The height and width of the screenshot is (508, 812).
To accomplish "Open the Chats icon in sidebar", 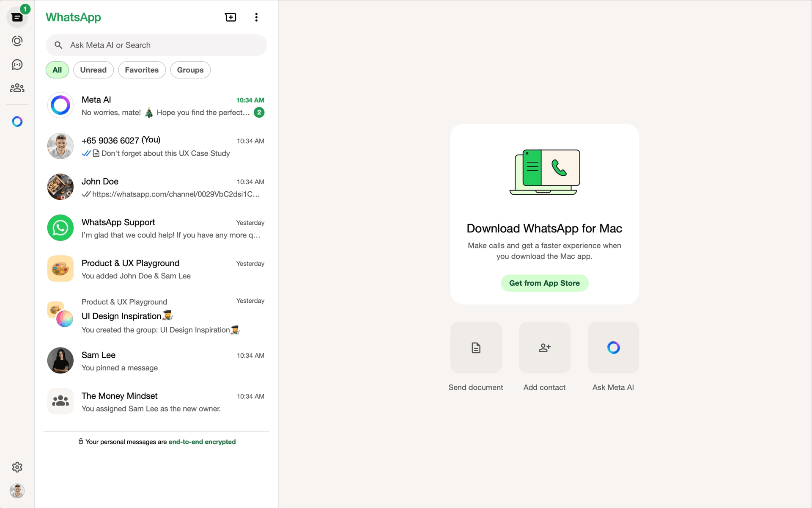I will point(17,17).
